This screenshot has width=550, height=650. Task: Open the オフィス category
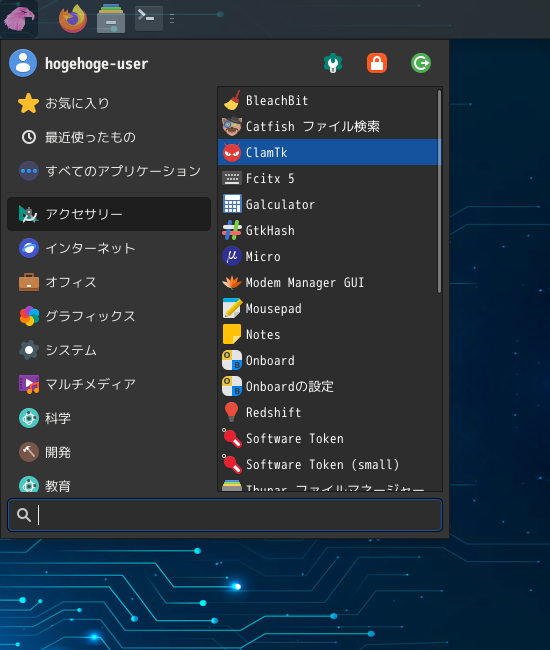coord(109,282)
